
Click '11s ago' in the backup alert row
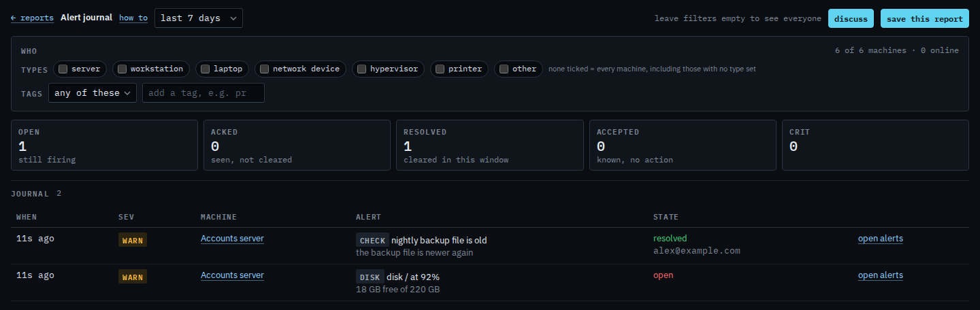click(35, 239)
